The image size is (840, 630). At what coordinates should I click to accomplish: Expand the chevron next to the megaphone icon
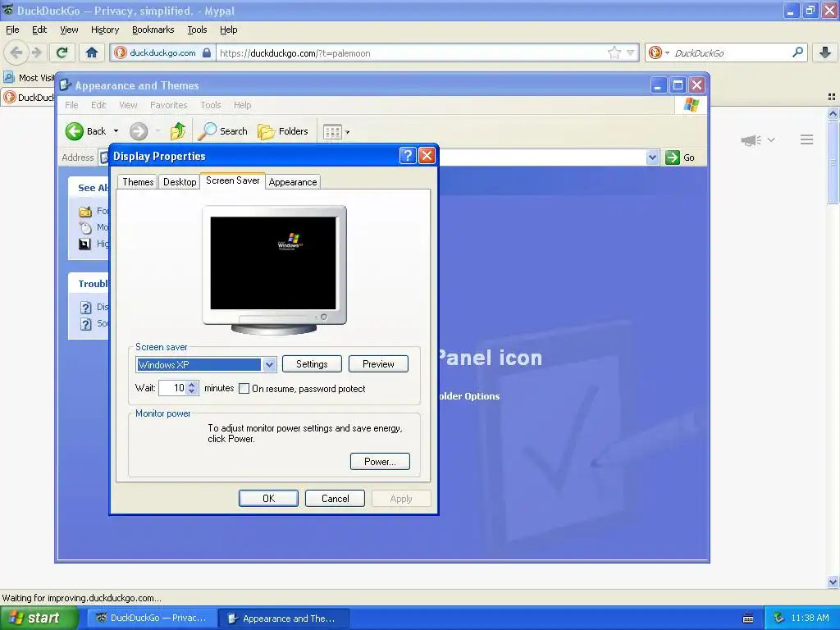tap(771, 139)
